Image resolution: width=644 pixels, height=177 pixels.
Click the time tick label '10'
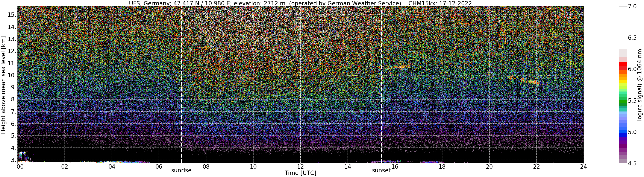253,167
